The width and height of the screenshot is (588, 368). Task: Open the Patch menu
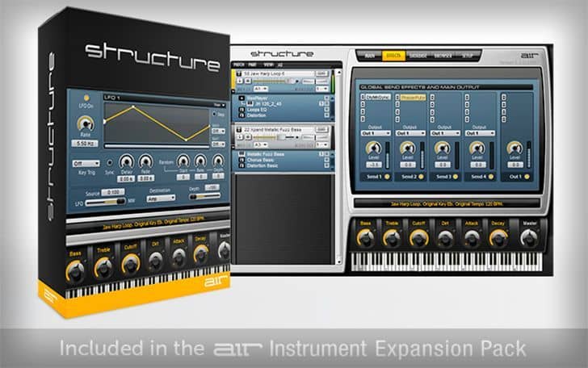point(239,65)
